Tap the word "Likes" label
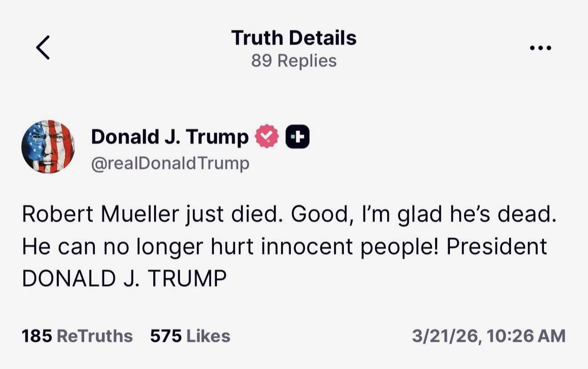This screenshot has width=588, height=369. pos(208,336)
